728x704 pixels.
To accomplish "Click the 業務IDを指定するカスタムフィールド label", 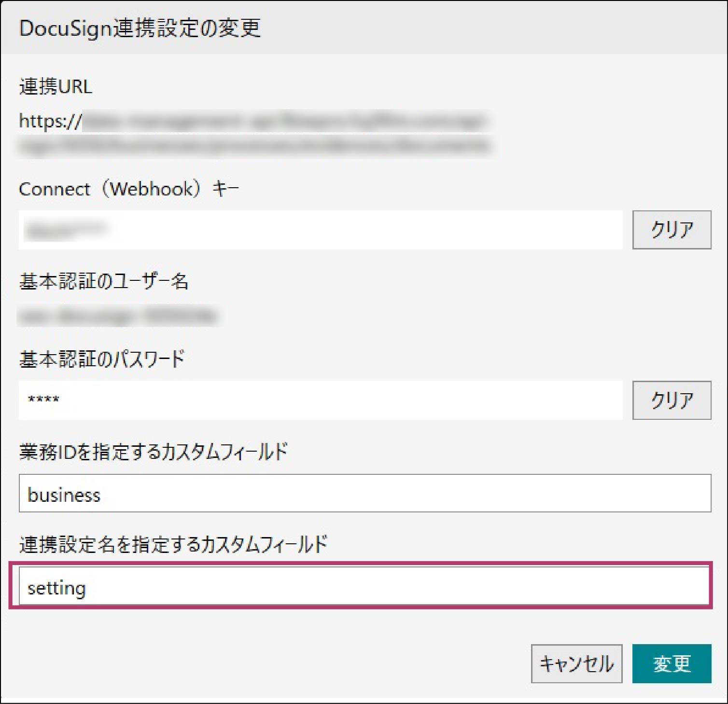I will 153,452.
